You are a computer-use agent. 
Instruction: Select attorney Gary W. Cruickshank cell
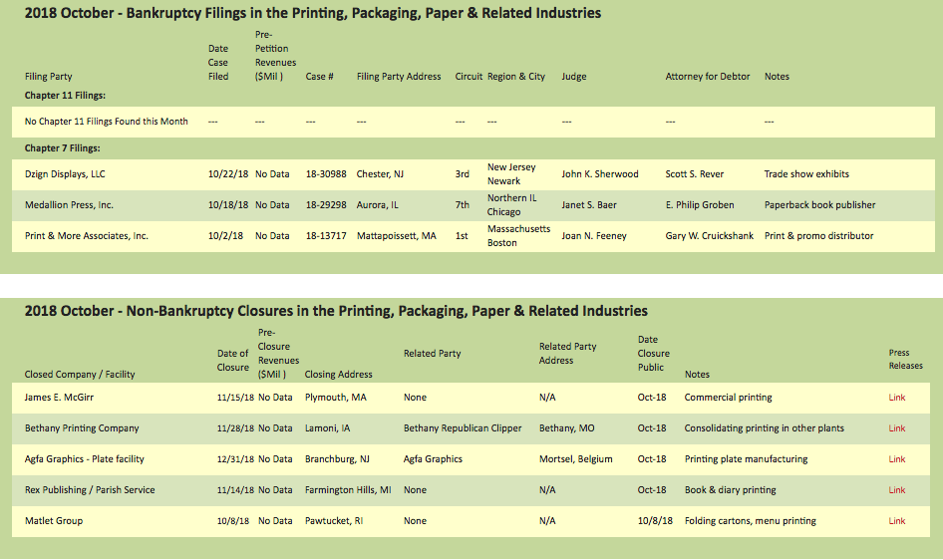[709, 236]
